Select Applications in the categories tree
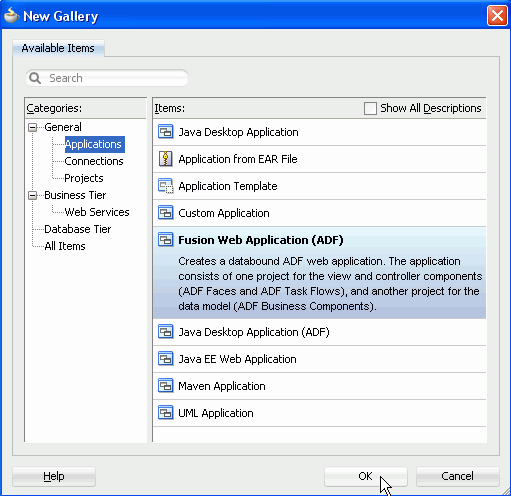 click(x=94, y=144)
